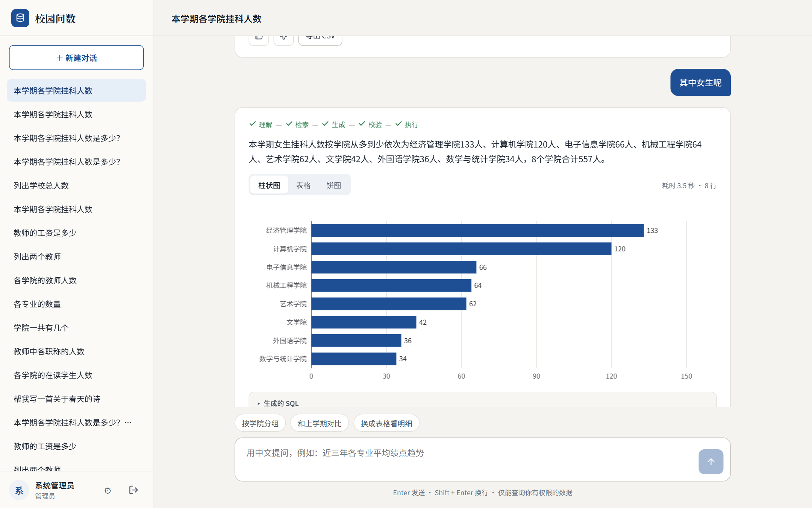The height and width of the screenshot is (508, 812).
Task: Click the 数学与统计学院 bar in the chart
Action: pos(354,359)
